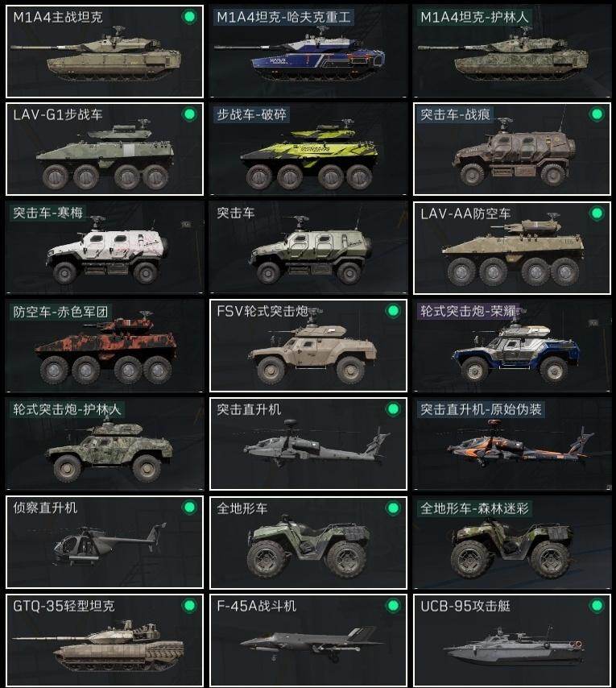Viewport: 616px width, 688px height.
Task: Select the 步战车-破碎 yellow skin
Action: click(308, 149)
